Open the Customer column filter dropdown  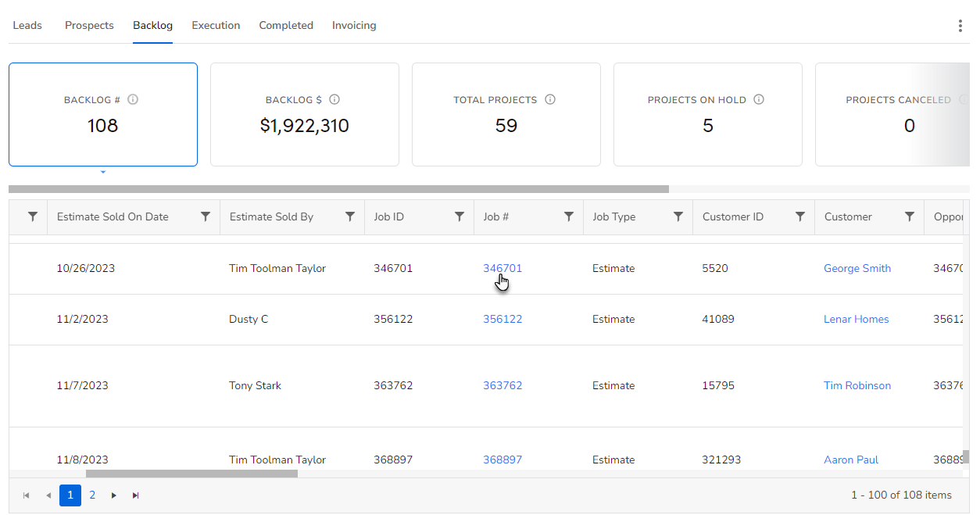[909, 216]
